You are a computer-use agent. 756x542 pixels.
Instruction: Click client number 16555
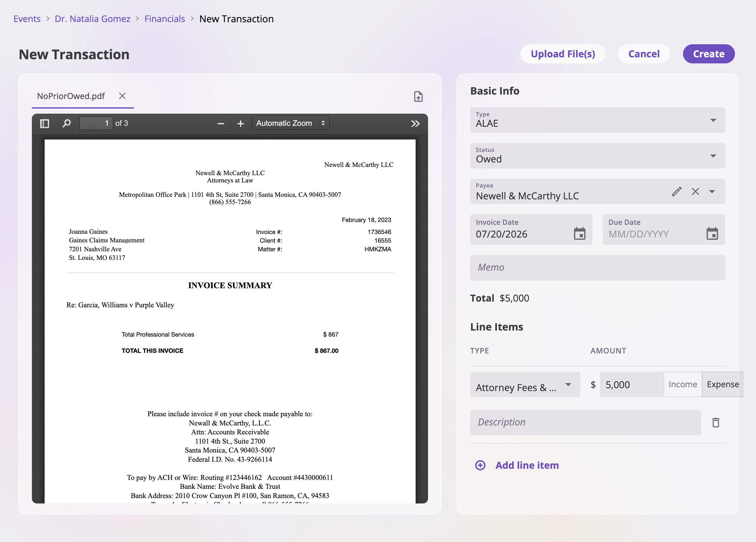click(383, 240)
